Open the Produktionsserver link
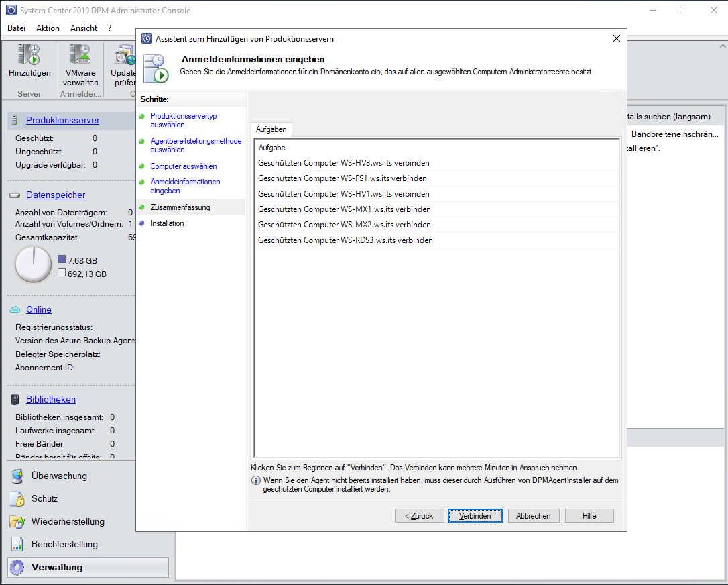 [63, 120]
